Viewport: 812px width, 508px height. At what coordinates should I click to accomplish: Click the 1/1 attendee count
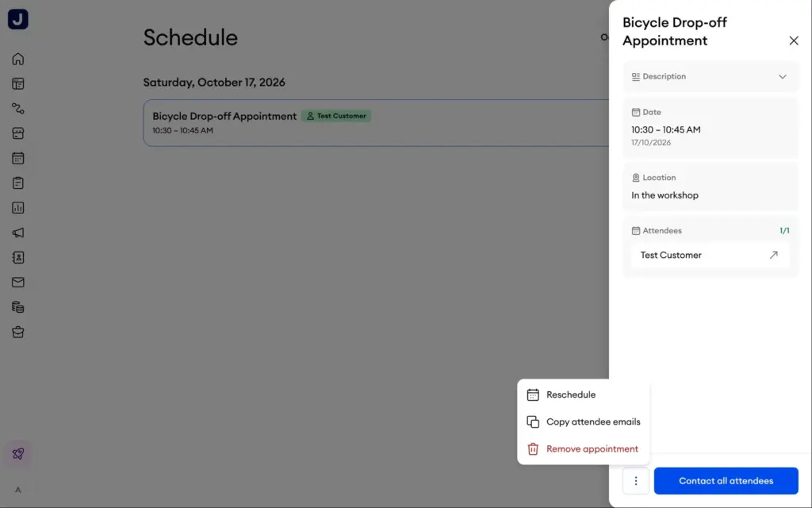[x=784, y=231]
